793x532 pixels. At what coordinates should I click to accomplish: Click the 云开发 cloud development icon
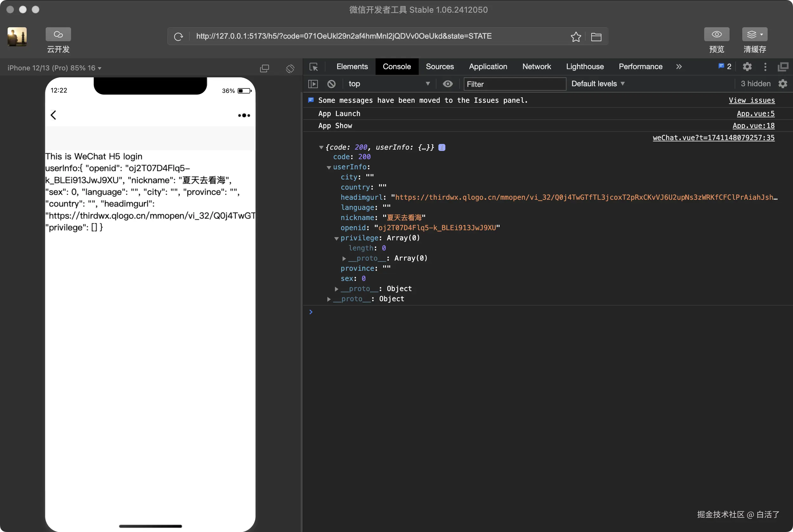pyautogui.click(x=58, y=34)
